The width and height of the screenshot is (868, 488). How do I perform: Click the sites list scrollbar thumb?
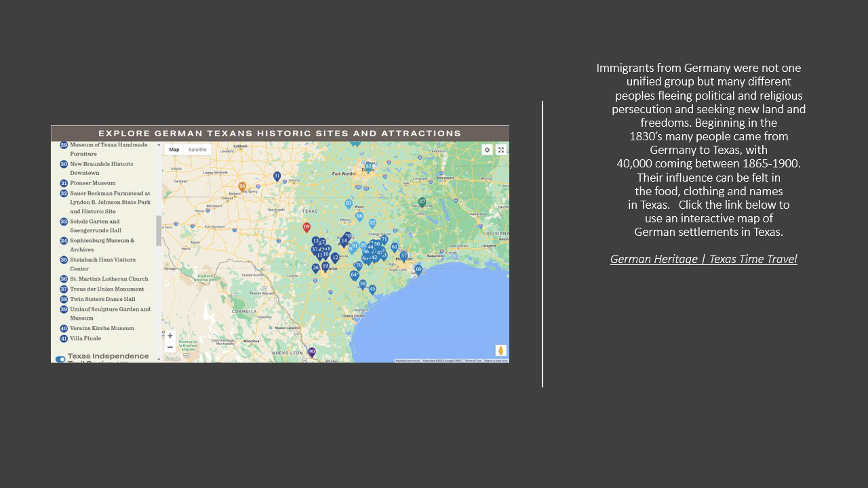[x=159, y=230]
